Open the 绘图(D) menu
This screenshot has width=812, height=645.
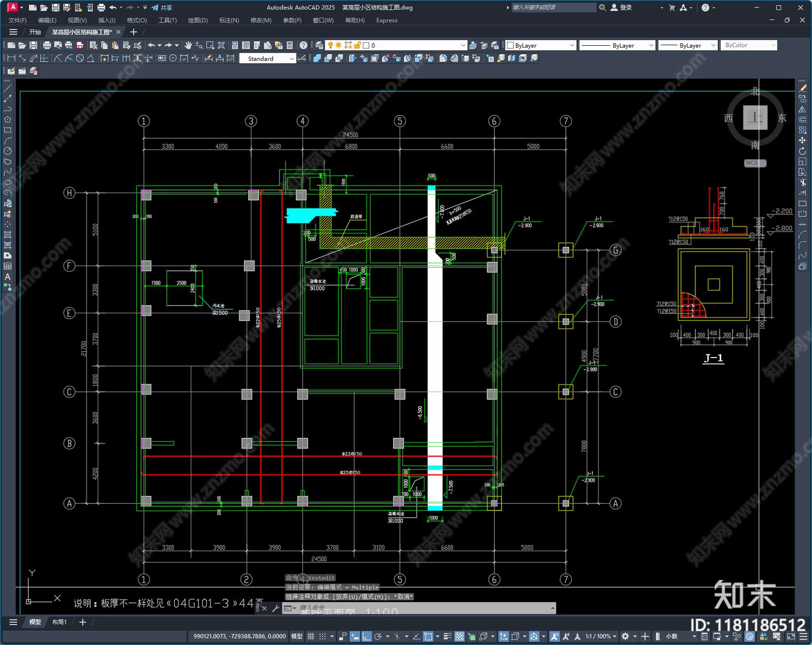(x=197, y=20)
